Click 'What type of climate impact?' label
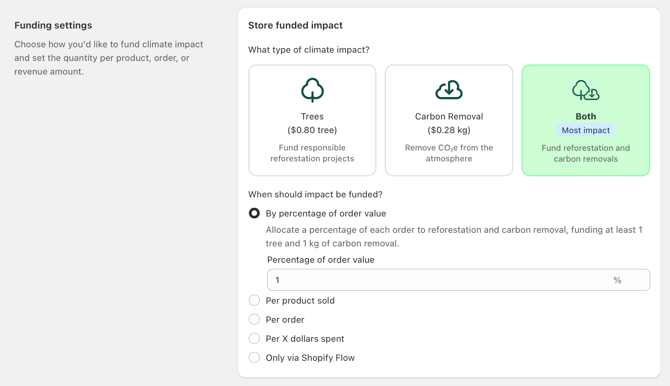 [309, 50]
